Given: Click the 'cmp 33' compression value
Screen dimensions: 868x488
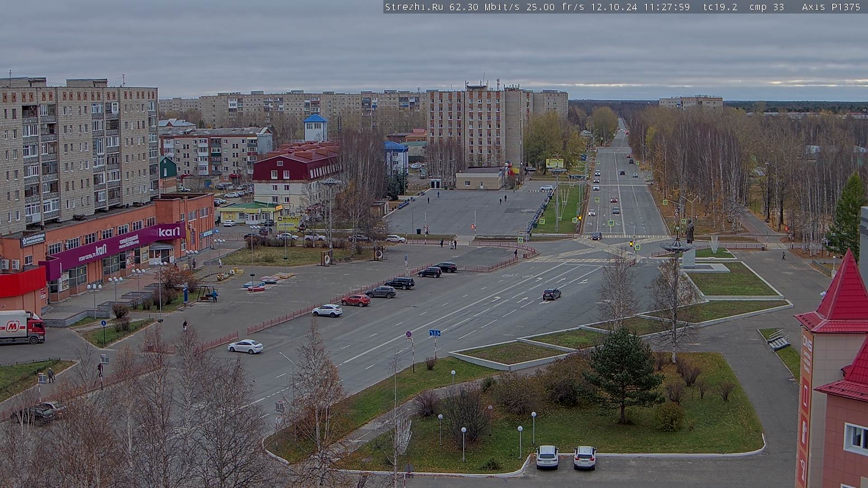Looking at the screenshot, I should point(766,7).
